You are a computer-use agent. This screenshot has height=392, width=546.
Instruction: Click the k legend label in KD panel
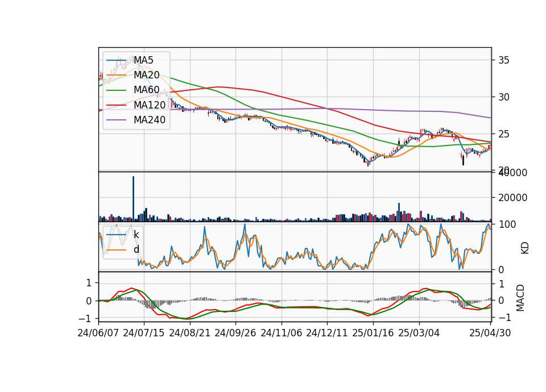pyautogui.click(x=136, y=235)
